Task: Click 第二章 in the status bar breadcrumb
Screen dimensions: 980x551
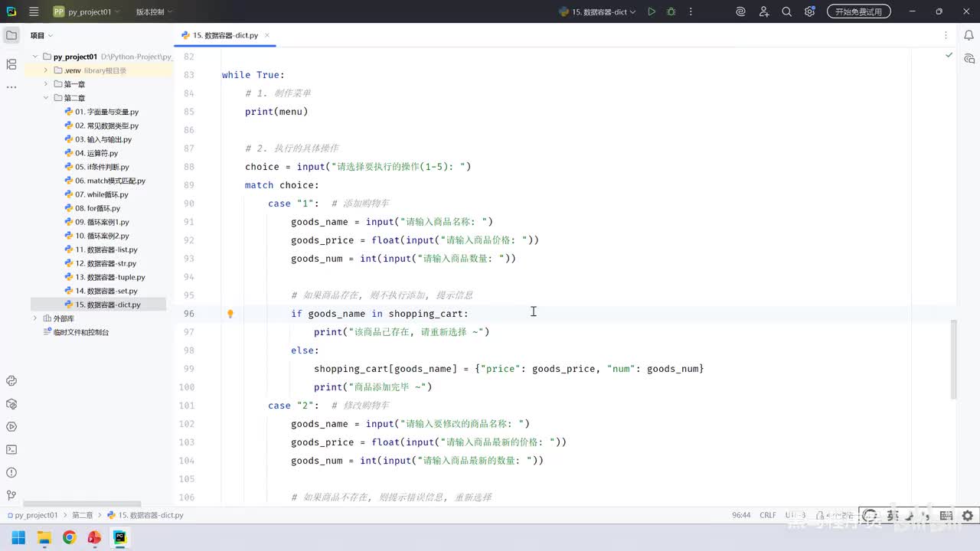Action: [83, 515]
